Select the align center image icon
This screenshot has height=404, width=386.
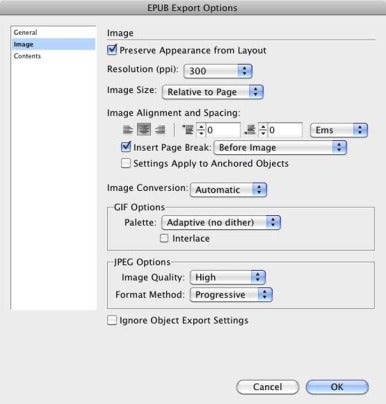(x=144, y=130)
